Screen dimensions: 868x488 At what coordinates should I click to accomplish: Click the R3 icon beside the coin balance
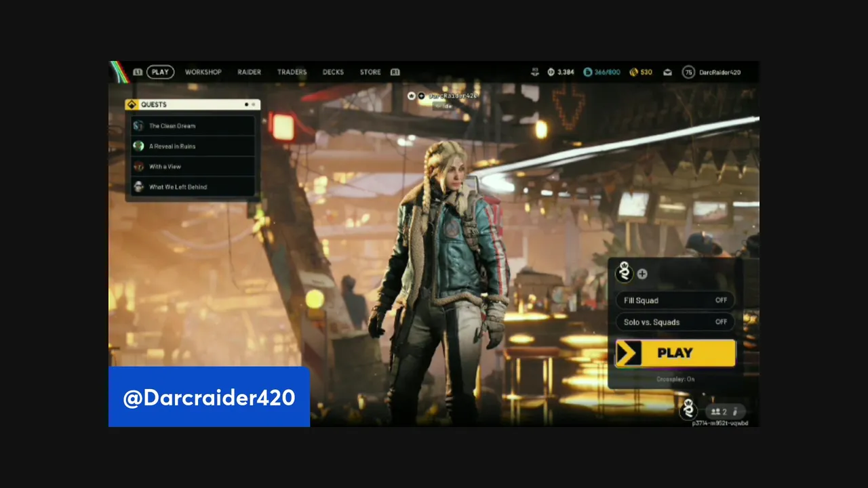tap(535, 71)
